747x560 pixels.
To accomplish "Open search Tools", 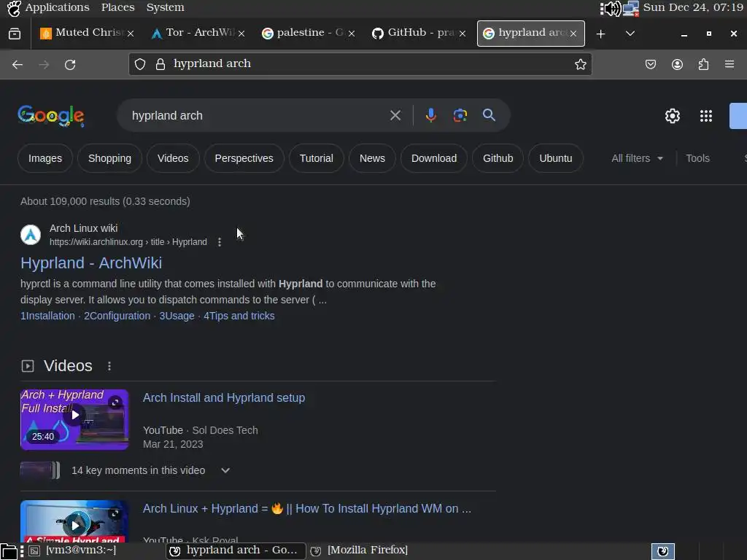I will point(697,158).
